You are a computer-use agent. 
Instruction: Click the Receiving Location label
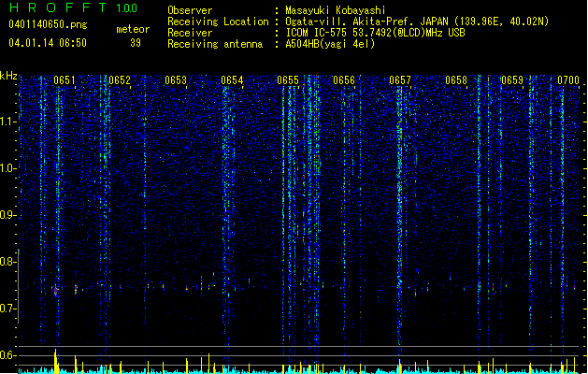pos(218,22)
